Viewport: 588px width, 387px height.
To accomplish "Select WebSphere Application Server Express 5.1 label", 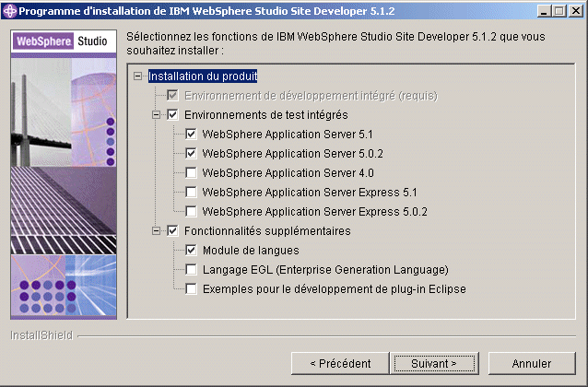I will tap(310, 193).
